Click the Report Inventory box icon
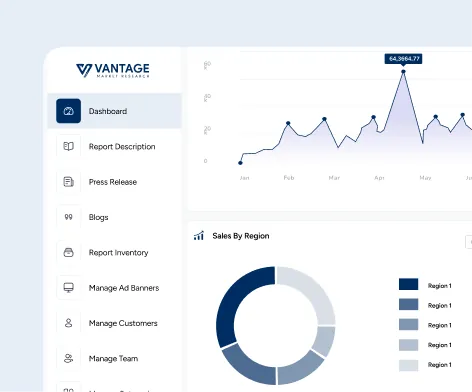The height and width of the screenshot is (392, 472). click(x=68, y=252)
